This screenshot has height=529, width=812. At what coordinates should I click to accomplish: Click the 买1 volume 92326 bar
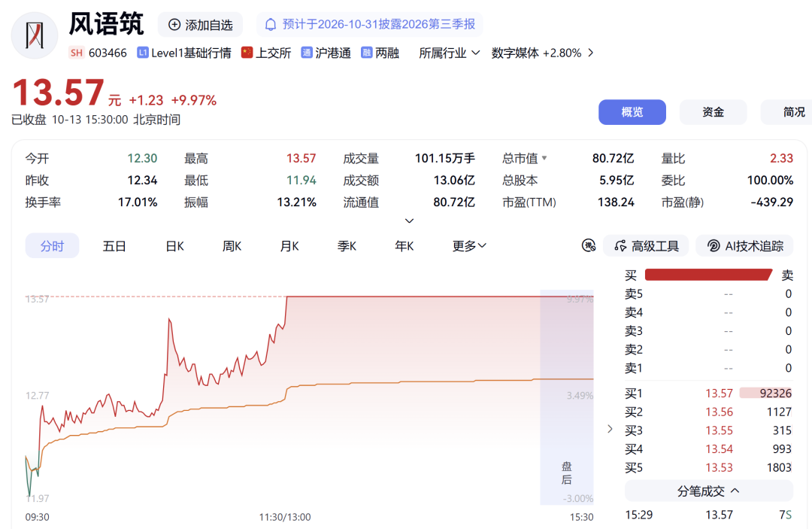(766, 394)
